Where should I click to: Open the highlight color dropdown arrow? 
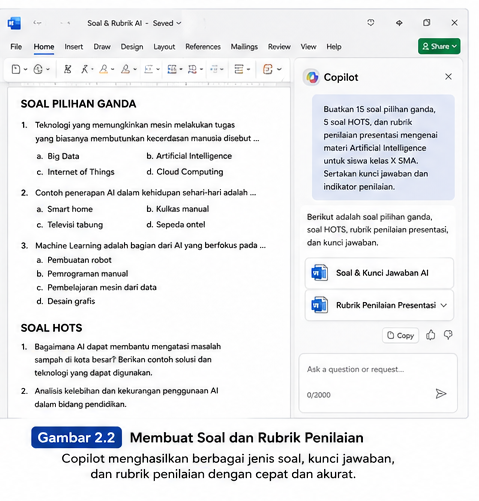(x=113, y=69)
